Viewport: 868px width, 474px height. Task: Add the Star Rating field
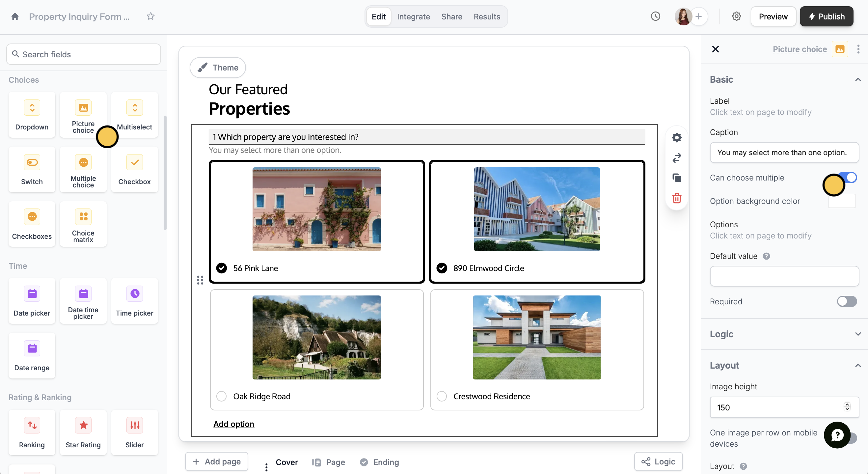pos(83,432)
